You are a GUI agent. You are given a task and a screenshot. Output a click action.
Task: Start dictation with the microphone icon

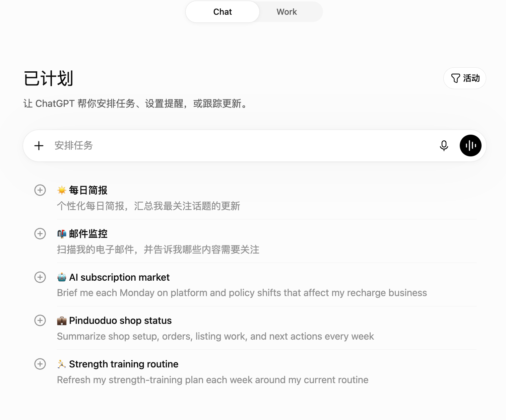(444, 146)
